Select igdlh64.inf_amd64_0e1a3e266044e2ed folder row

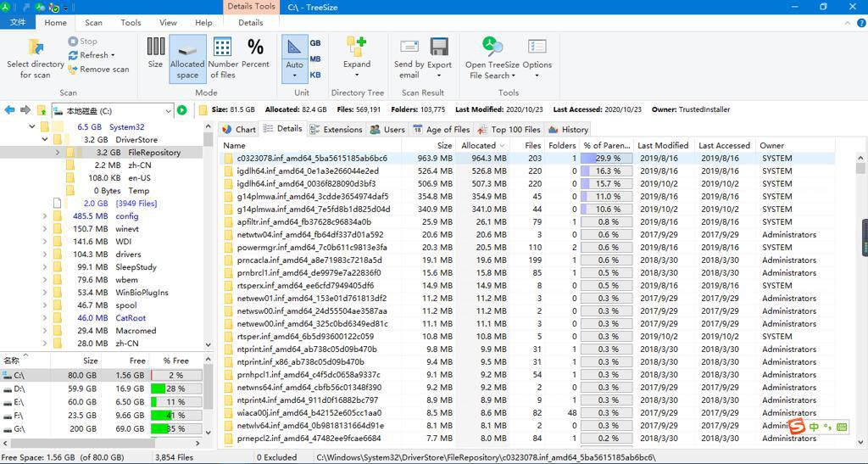527,171
